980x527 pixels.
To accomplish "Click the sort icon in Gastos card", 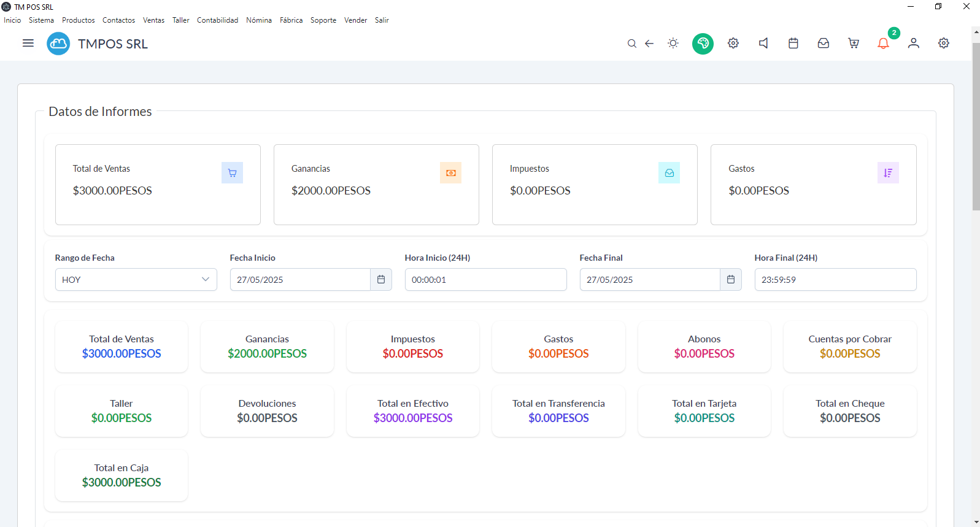I will [888, 173].
